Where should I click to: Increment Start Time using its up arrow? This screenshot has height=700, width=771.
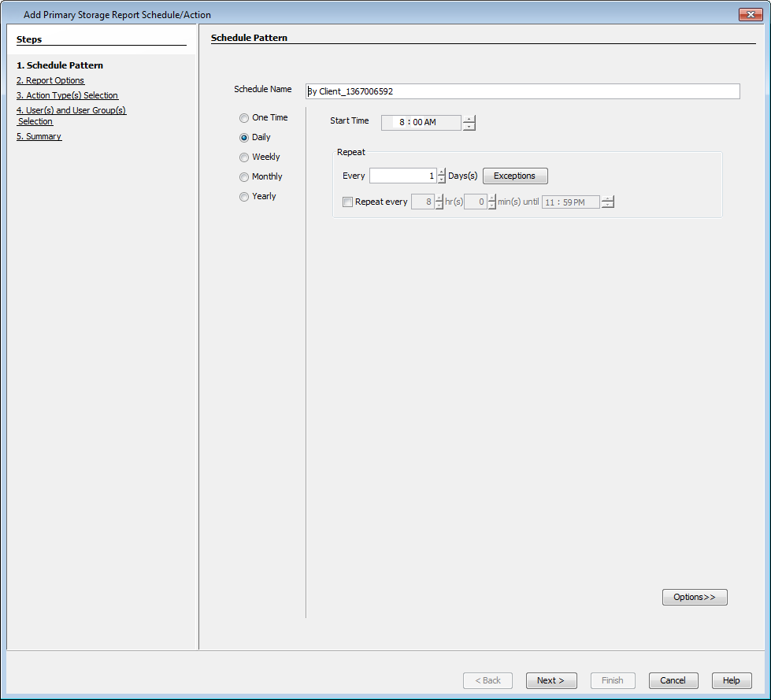(469, 120)
